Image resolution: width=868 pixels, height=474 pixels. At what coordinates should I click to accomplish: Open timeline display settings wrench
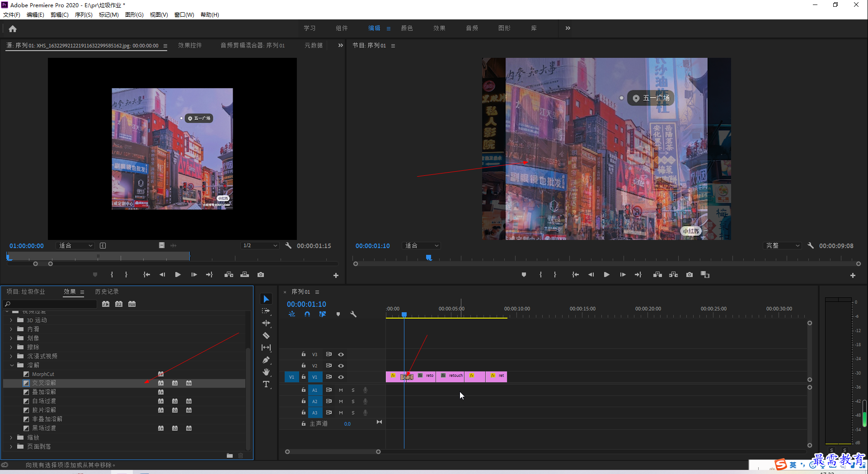tap(353, 314)
